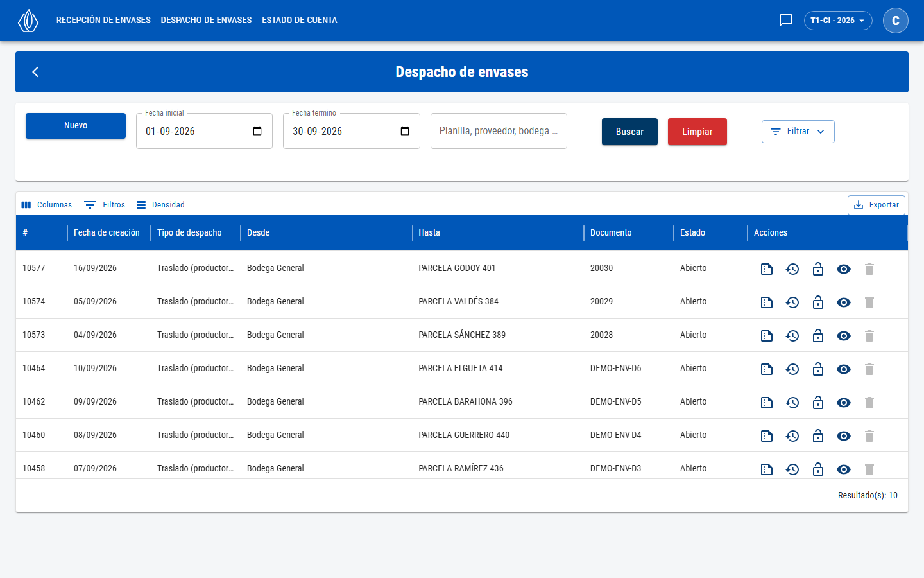This screenshot has width=924, height=578.
Task: Open the document icon for row 10460
Action: [767, 436]
